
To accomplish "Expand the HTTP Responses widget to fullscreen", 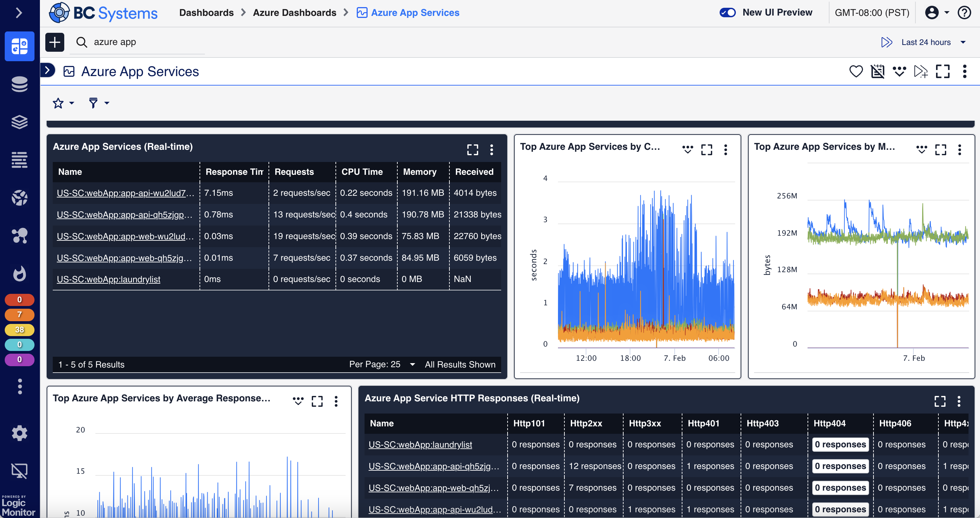I will coord(940,401).
